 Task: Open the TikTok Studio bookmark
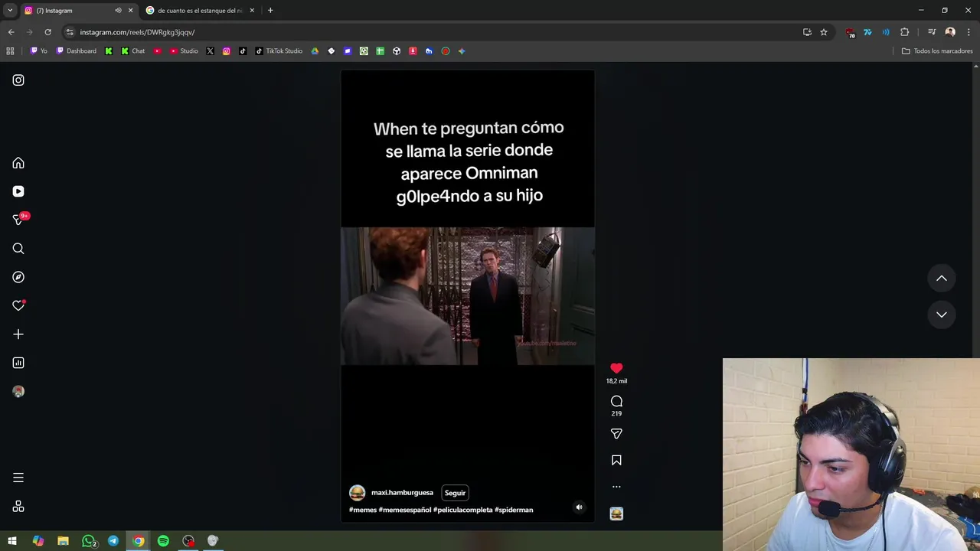point(279,51)
